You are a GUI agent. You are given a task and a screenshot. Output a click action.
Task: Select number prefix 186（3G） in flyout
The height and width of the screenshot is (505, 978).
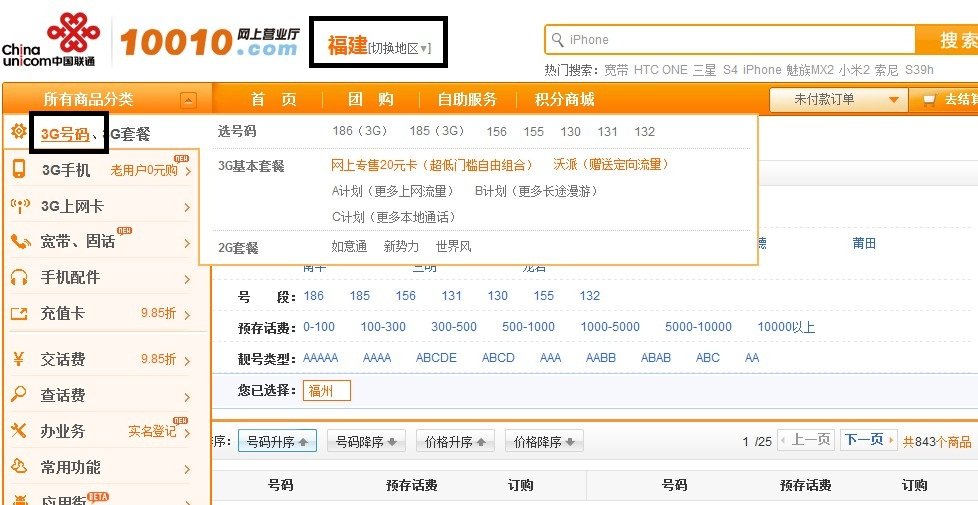[x=361, y=131]
